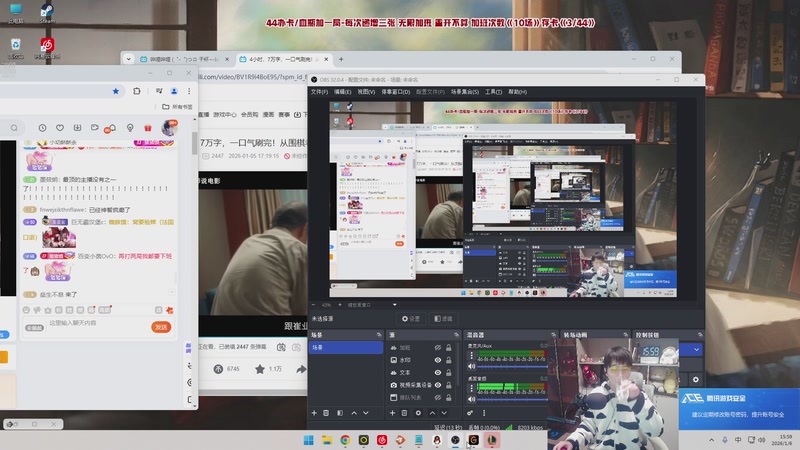Open source properties gear in Sources toolbar
Image resolution: width=800 pixels, height=450 pixels.
pyautogui.click(x=418, y=413)
